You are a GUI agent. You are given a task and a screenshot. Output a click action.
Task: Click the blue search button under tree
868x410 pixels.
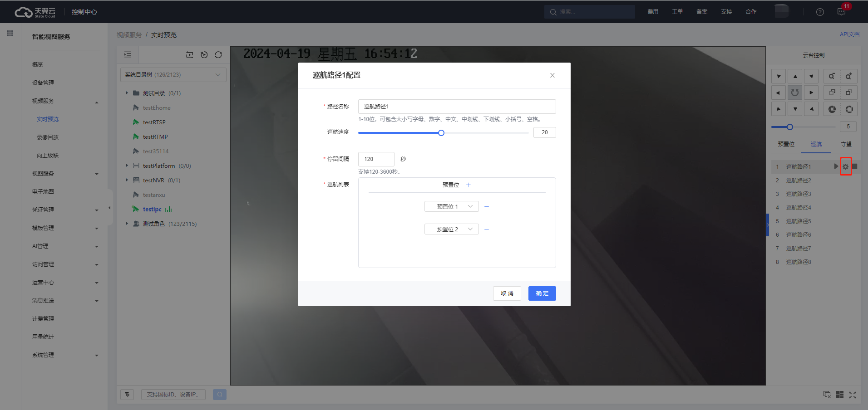220,395
